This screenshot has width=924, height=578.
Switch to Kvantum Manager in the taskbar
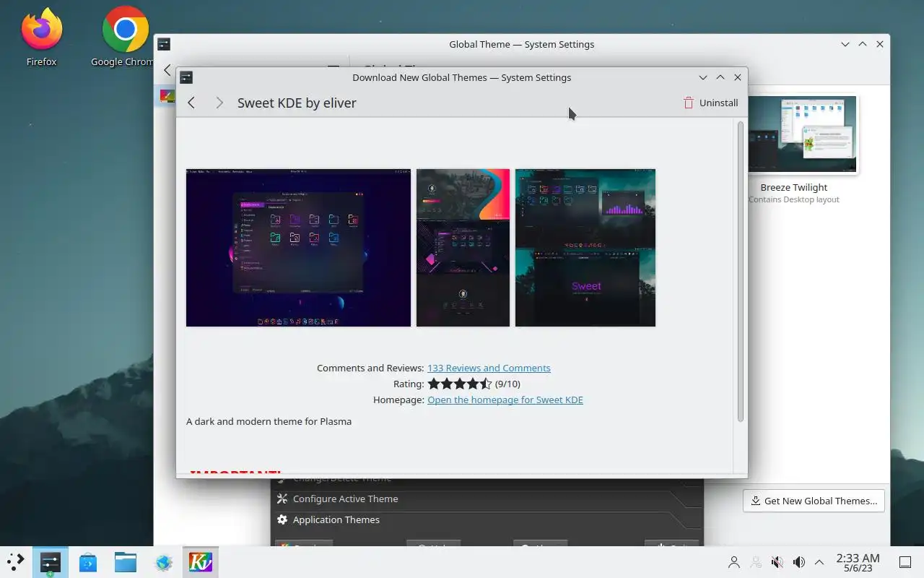pyautogui.click(x=201, y=562)
